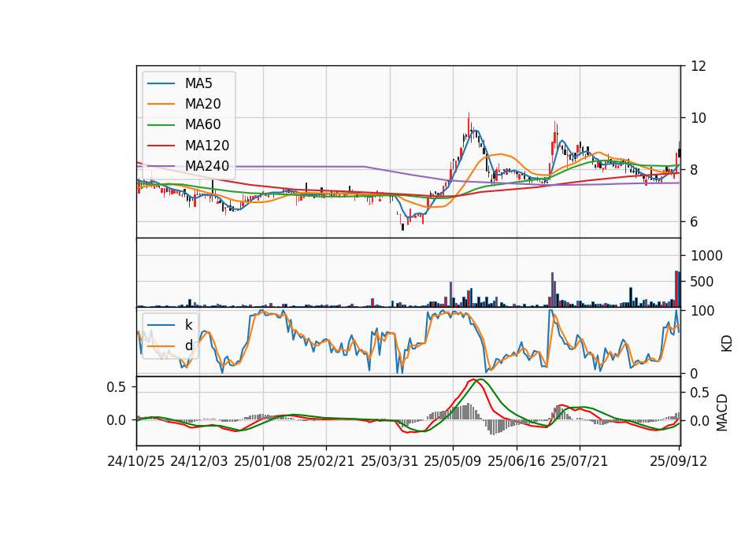Click the 25/03/31 date axis label
The height and width of the screenshot is (543, 756).
point(390,461)
